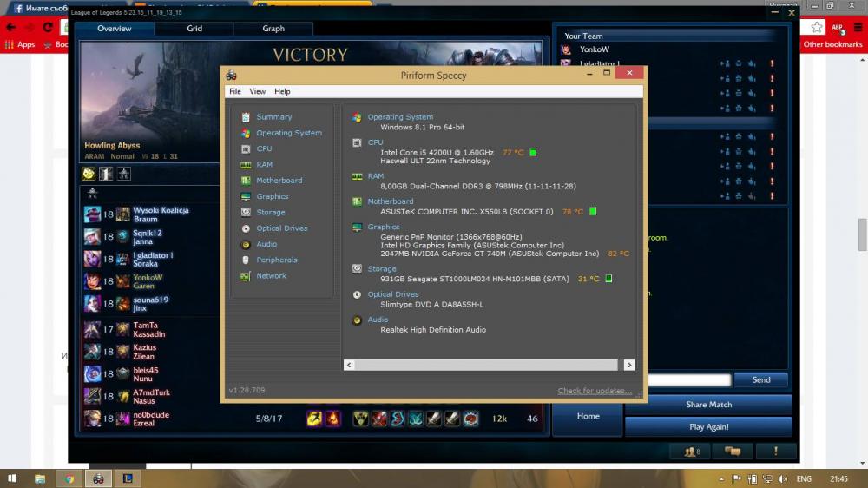
Task: Click the network icon in system tray
Action: (x=768, y=479)
